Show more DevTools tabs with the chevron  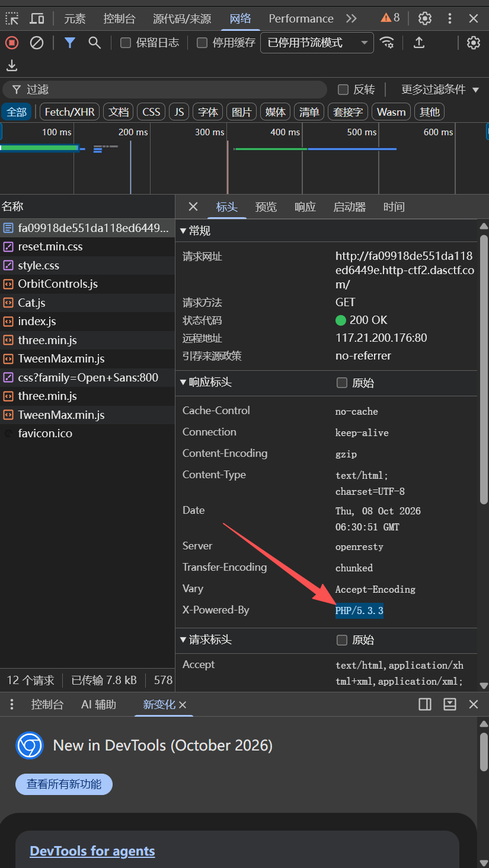(351, 18)
